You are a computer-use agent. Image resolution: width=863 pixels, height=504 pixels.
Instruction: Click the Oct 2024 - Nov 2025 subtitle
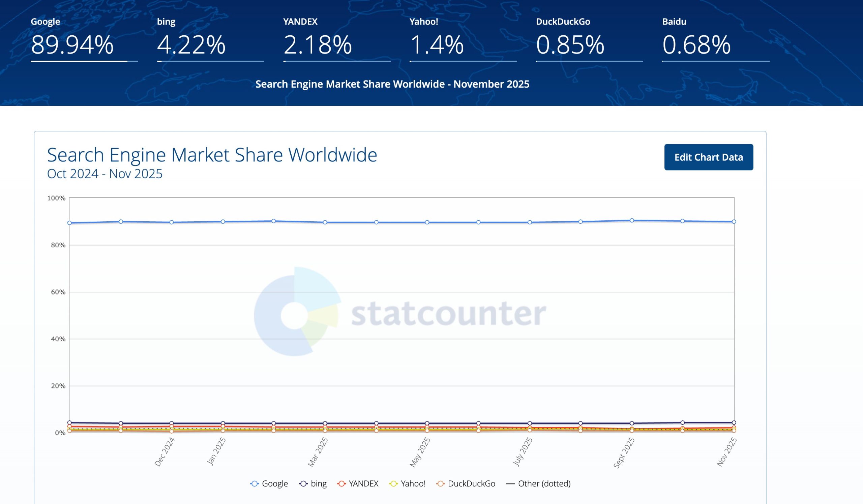pyautogui.click(x=105, y=174)
